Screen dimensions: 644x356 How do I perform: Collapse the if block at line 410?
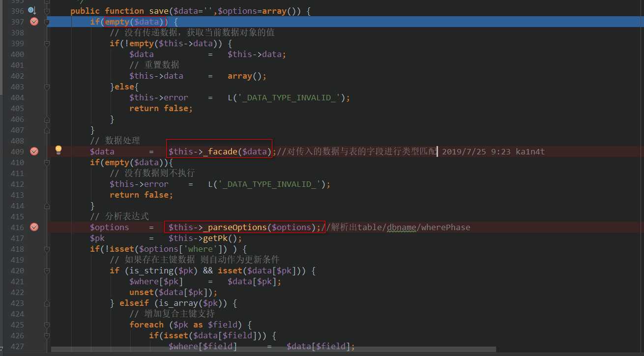[47, 162]
